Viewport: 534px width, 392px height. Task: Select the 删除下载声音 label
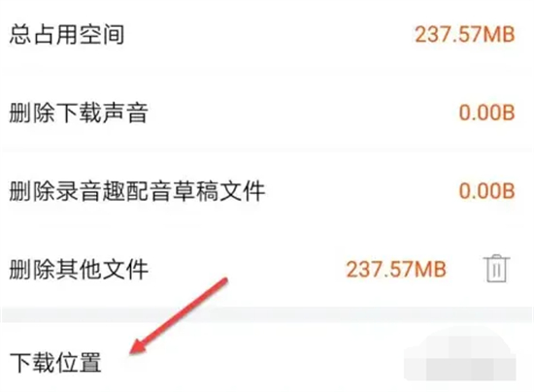[x=79, y=113]
